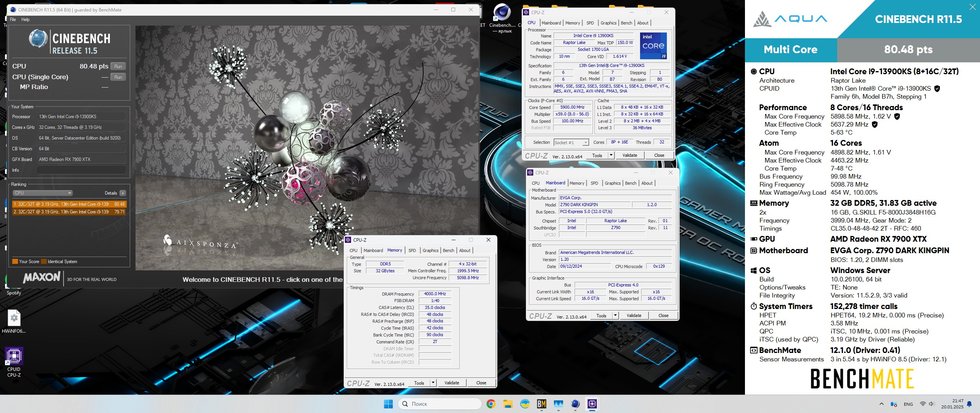Select the second ranking row scoring 79.71

[x=69, y=211]
